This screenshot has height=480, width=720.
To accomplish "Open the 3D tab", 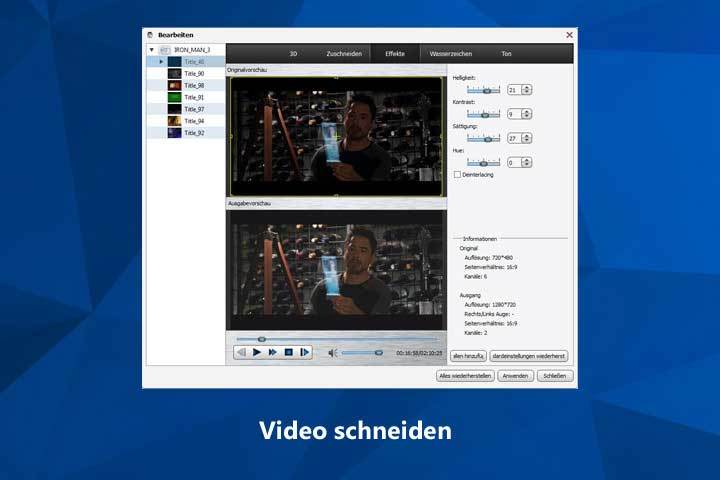I will tap(293, 54).
